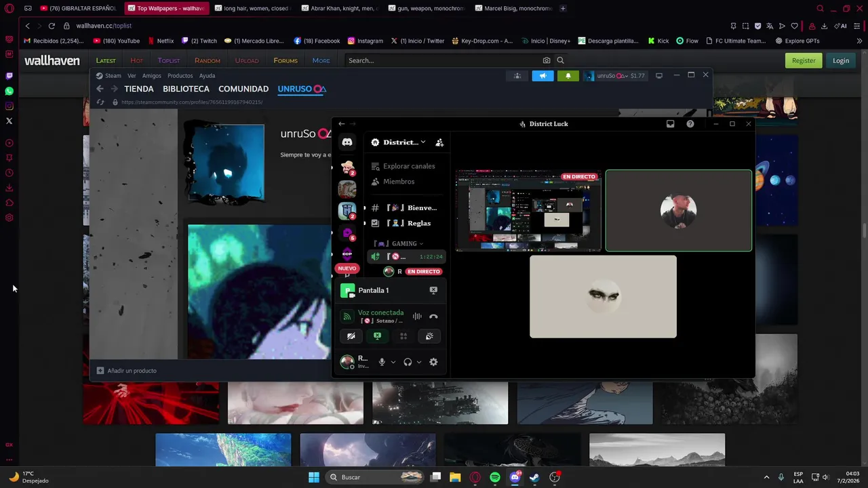Viewport: 868px width, 488px height.
Task: Go to wallhaven Random section
Action: coord(208,60)
